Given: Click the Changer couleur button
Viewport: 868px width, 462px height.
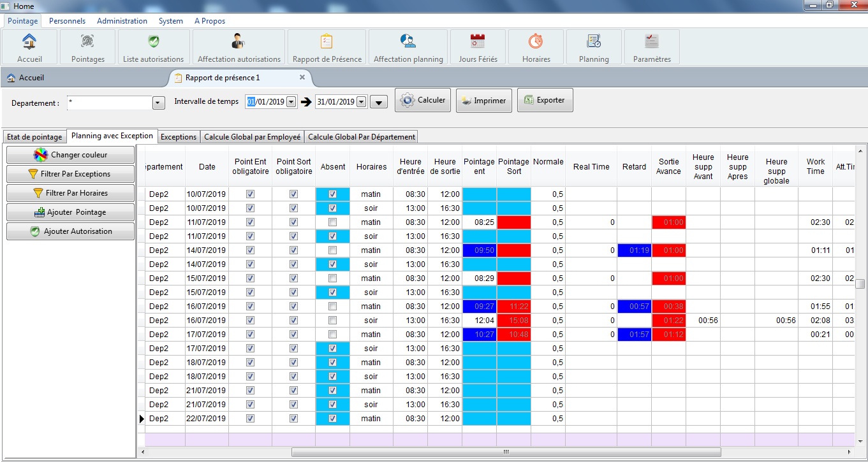Looking at the screenshot, I should (x=70, y=155).
